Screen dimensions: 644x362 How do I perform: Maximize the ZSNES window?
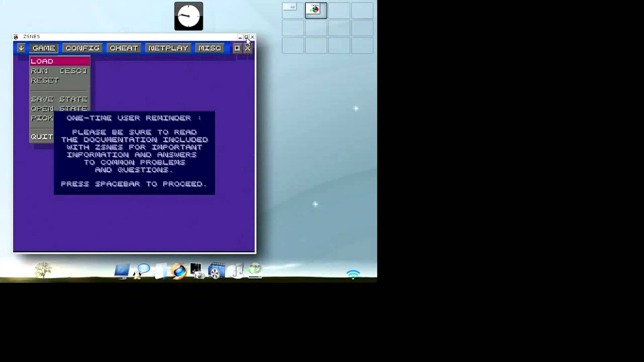(x=246, y=37)
